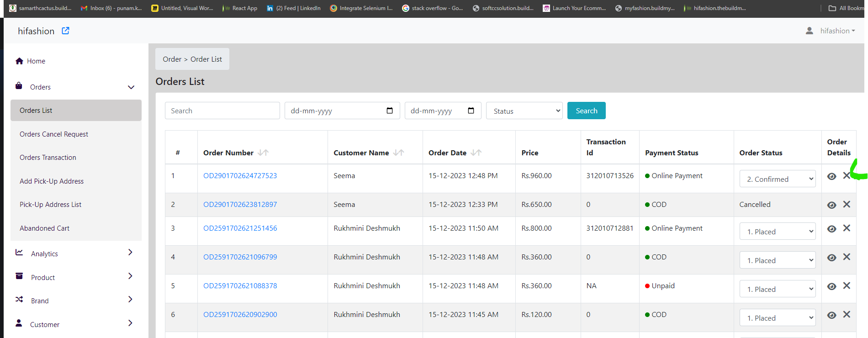Open order link OD2591702621096799
Viewport: 868px width, 338px height.
coord(240,257)
